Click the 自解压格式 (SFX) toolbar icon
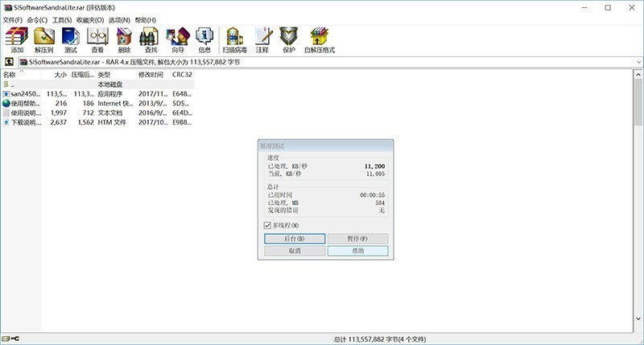The image size is (644, 345). point(319,38)
